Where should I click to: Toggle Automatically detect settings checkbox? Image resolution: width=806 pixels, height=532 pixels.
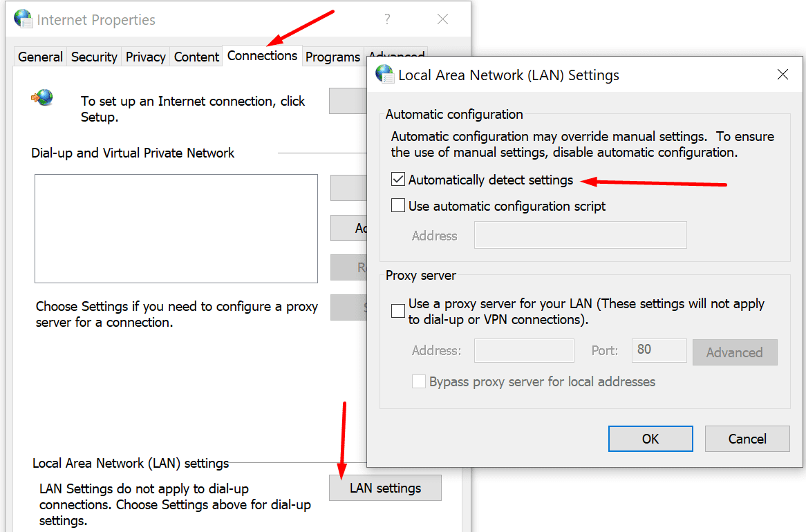click(398, 180)
